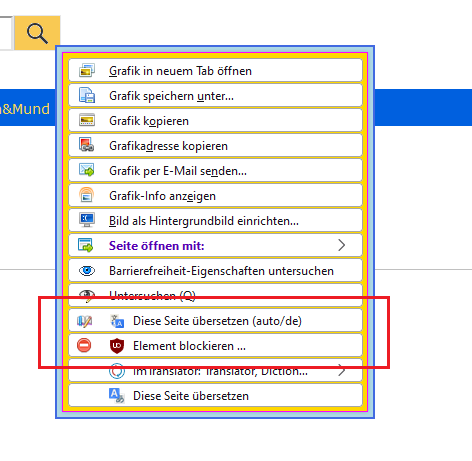
Task: Choose 'Grafik in neuem Tab öffnen'
Action: [x=215, y=70]
